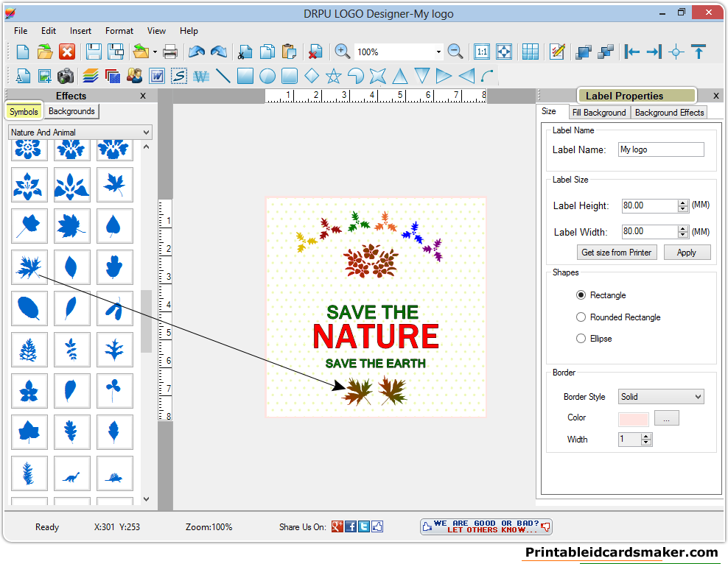This screenshot has width=728, height=564.
Task: Open the View menu
Action: (x=156, y=31)
